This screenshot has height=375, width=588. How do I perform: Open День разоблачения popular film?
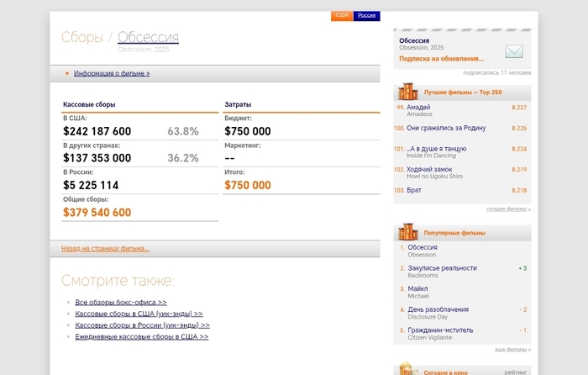pos(438,309)
